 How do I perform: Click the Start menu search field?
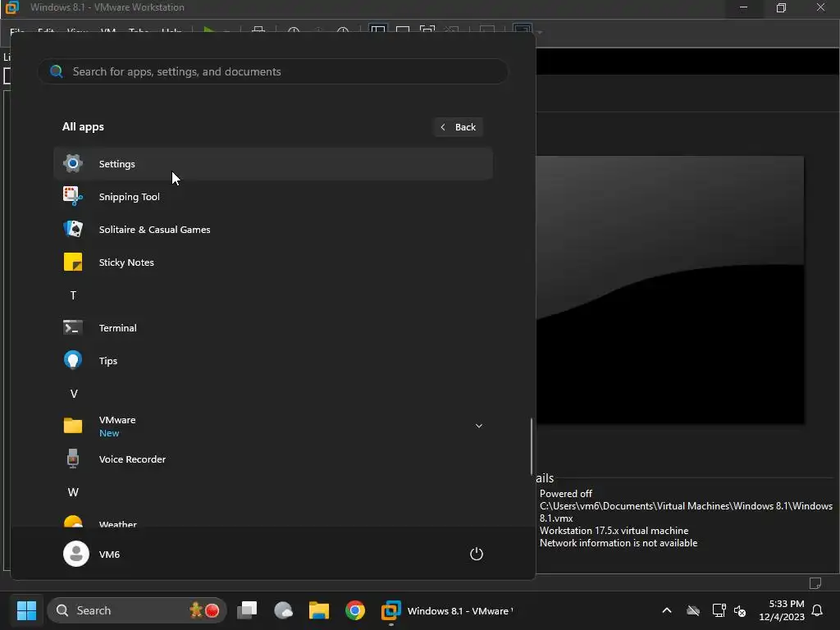[x=273, y=71]
